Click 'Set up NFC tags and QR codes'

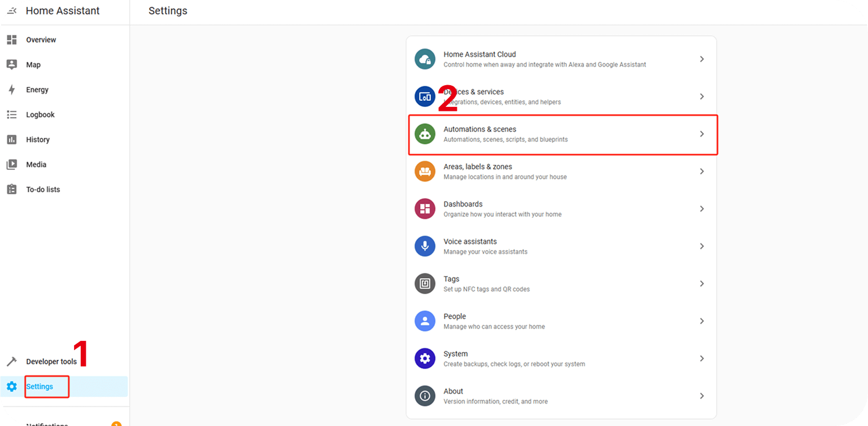click(x=487, y=290)
